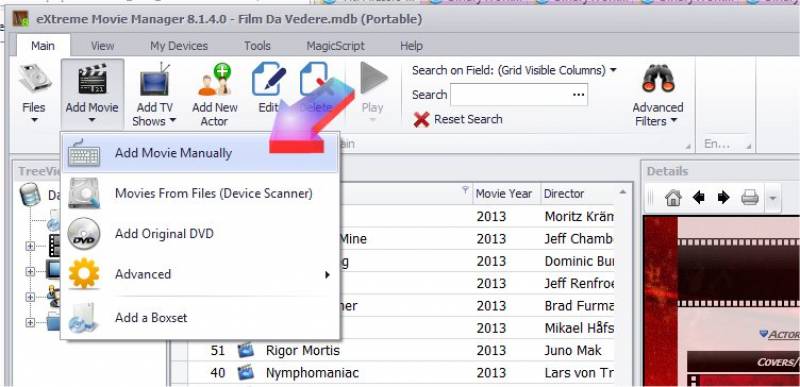
Task: Expand the first collapsed tree node
Action: tap(30, 246)
